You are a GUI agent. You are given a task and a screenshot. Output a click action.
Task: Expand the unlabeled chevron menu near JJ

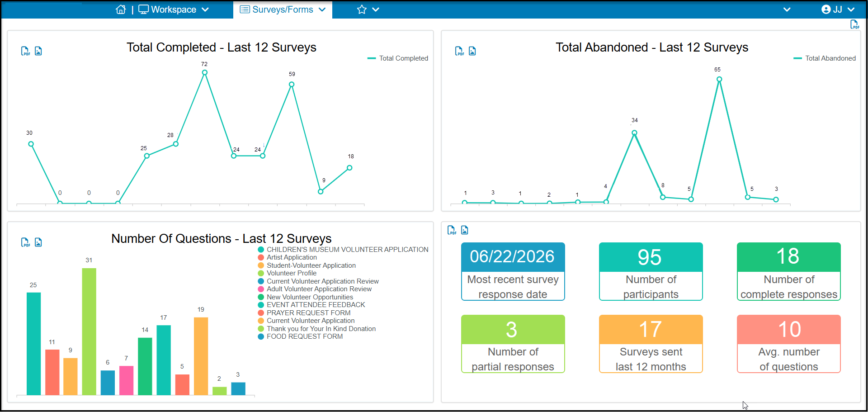point(787,9)
